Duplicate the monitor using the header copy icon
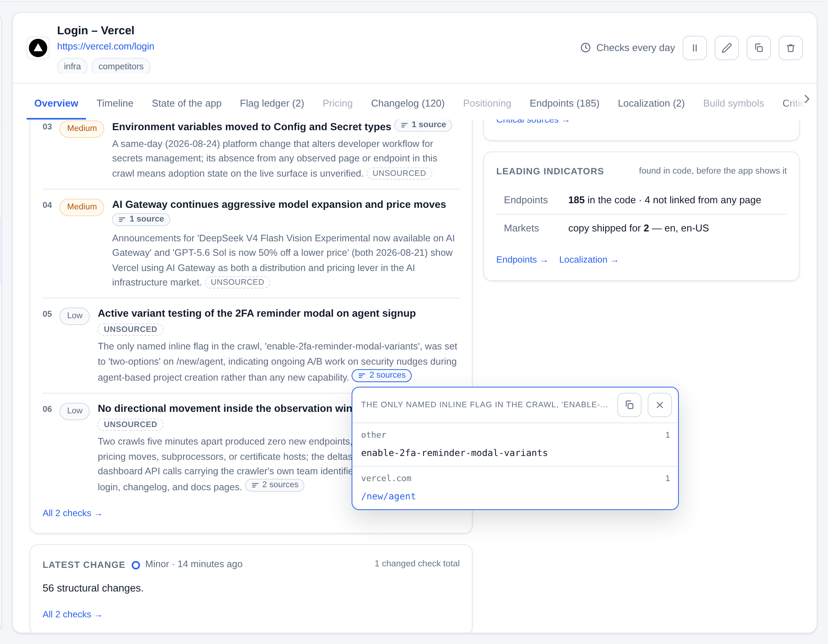 click(758, 48)
